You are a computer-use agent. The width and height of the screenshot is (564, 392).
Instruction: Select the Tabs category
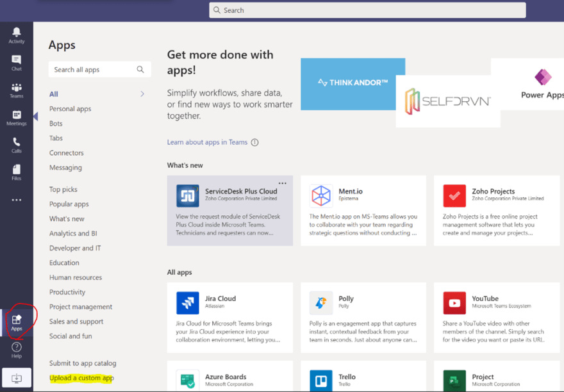[56, 138]
